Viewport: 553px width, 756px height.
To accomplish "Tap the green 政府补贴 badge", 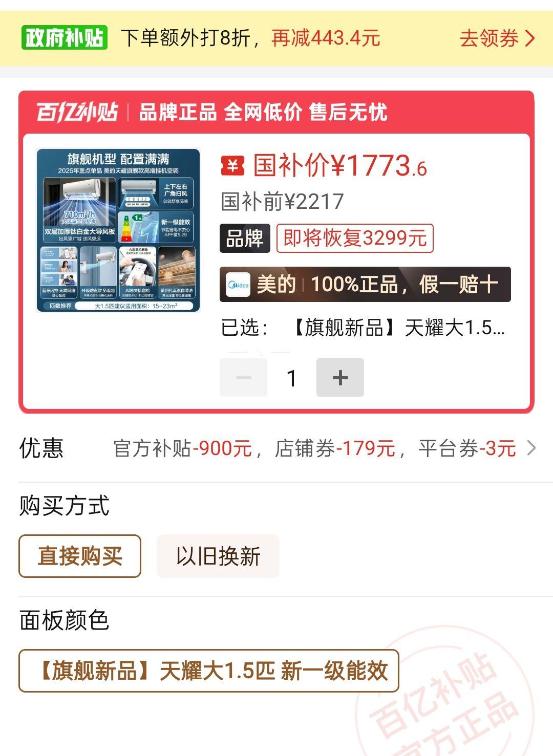I will coord(64,37).
